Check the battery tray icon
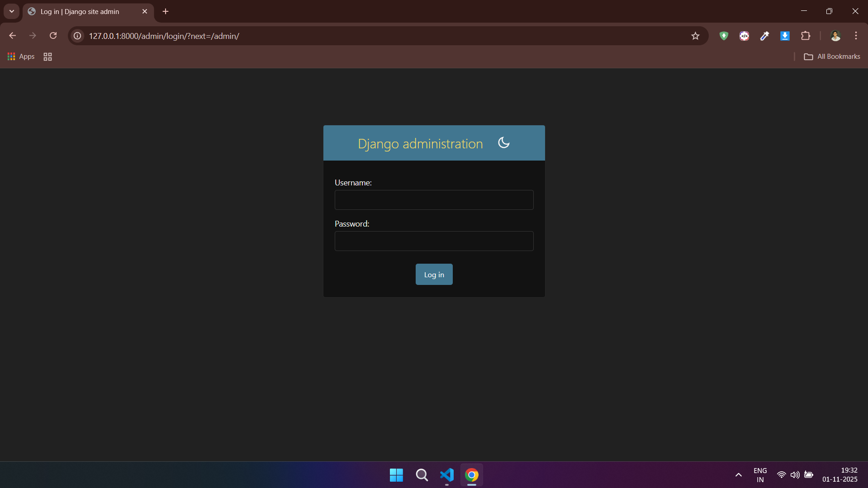 click(809, 475)
